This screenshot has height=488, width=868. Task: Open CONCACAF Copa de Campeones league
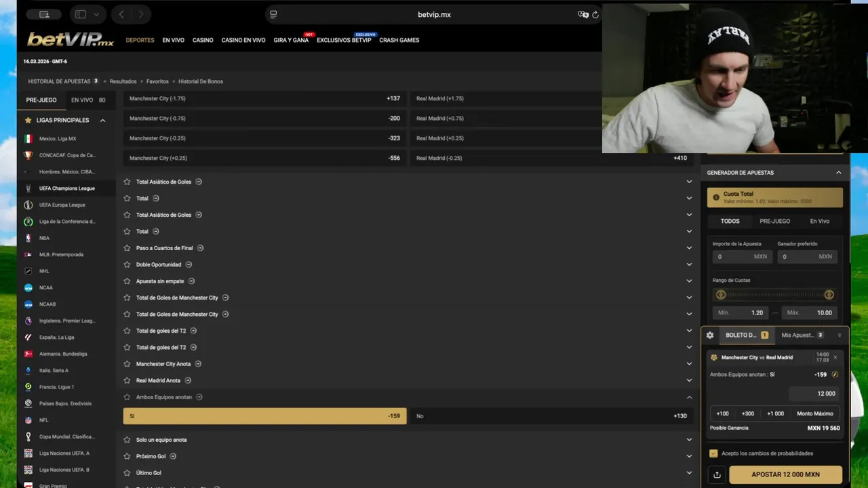pos(66,155)
